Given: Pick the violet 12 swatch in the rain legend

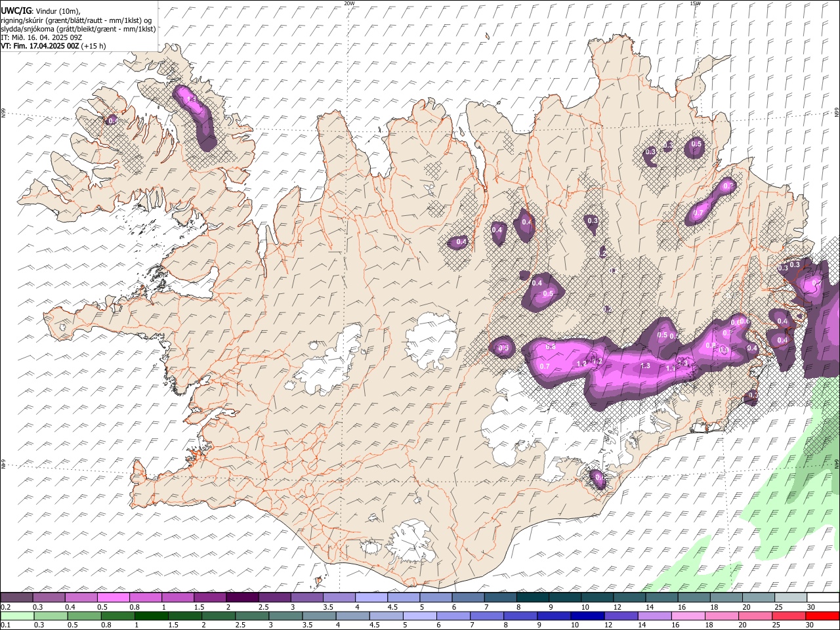Looking at the screenshot, I should [621, 616].
